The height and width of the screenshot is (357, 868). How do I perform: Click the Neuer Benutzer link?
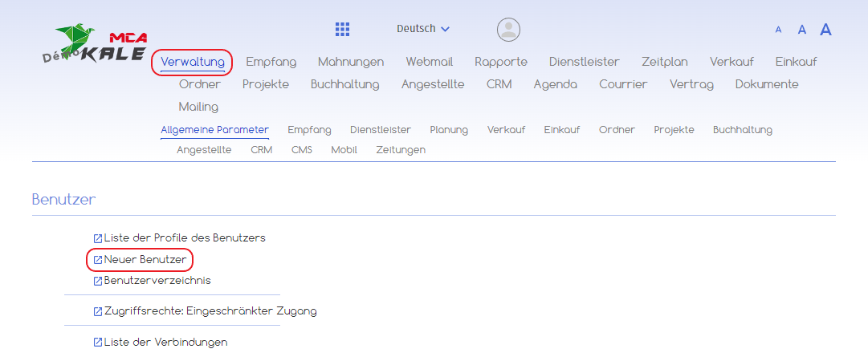(x=145, y=260)
